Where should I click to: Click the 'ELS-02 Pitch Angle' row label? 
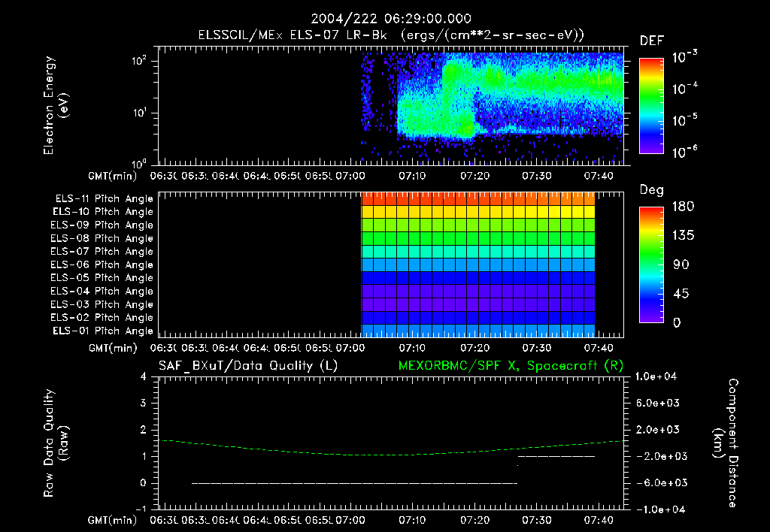[x=102, y=318]
